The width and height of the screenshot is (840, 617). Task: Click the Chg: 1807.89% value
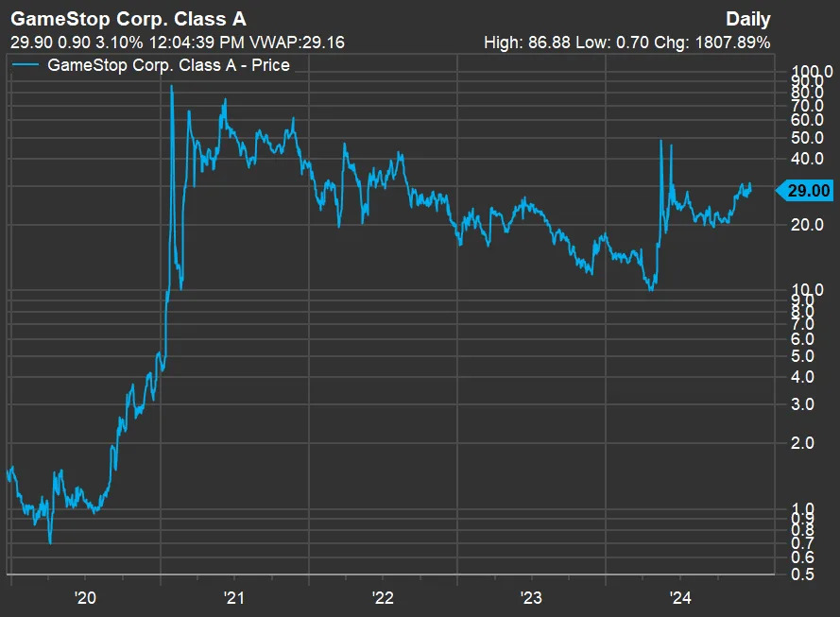(711, 43)
